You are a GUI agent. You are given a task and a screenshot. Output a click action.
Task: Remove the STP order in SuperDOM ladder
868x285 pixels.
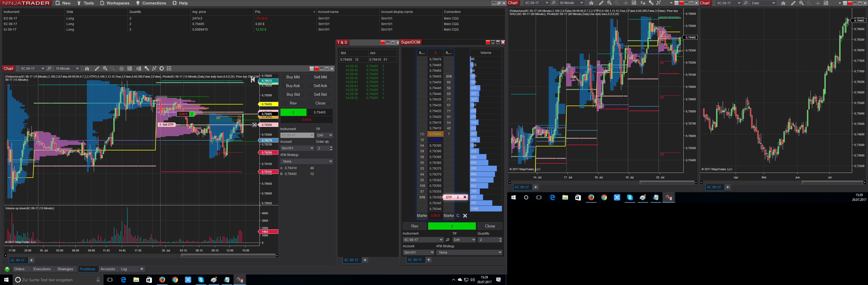tap(465, 197)
